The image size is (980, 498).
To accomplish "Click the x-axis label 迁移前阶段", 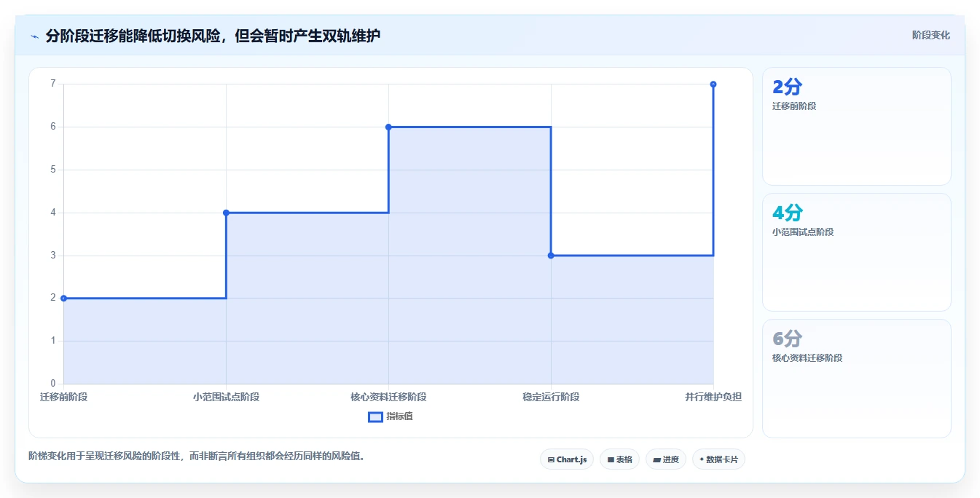I will click(64, 397).
